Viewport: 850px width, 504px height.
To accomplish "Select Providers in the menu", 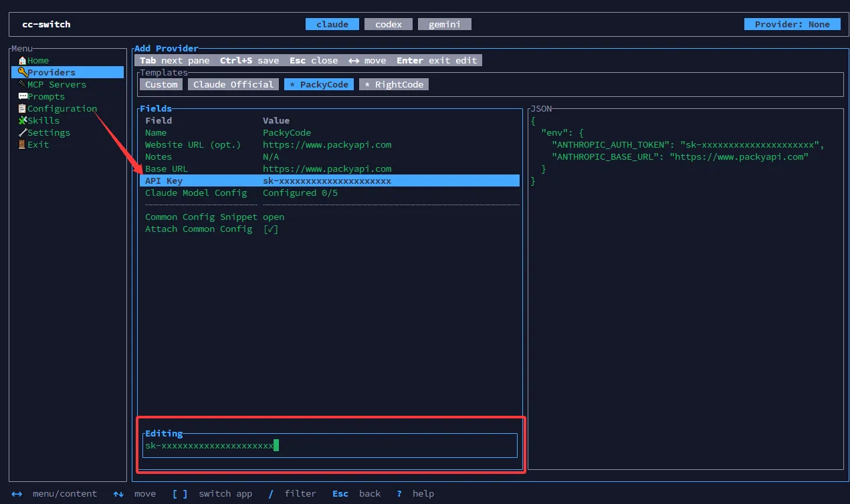I will pos(68,72).
